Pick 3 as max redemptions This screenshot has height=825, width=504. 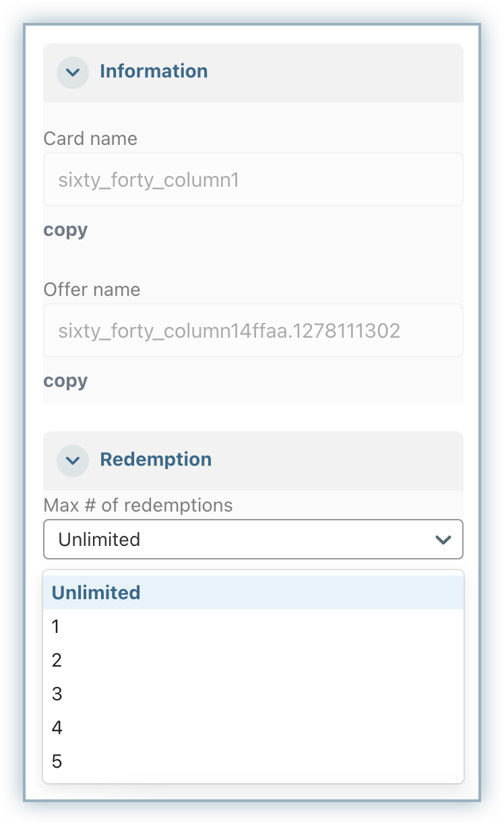(57, 694)
